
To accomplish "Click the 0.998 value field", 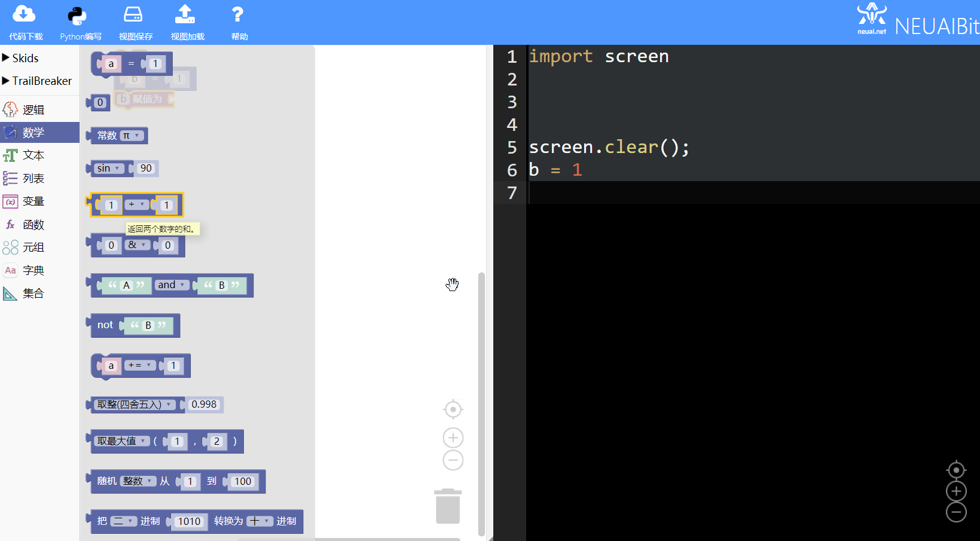I will click(204, 405).
